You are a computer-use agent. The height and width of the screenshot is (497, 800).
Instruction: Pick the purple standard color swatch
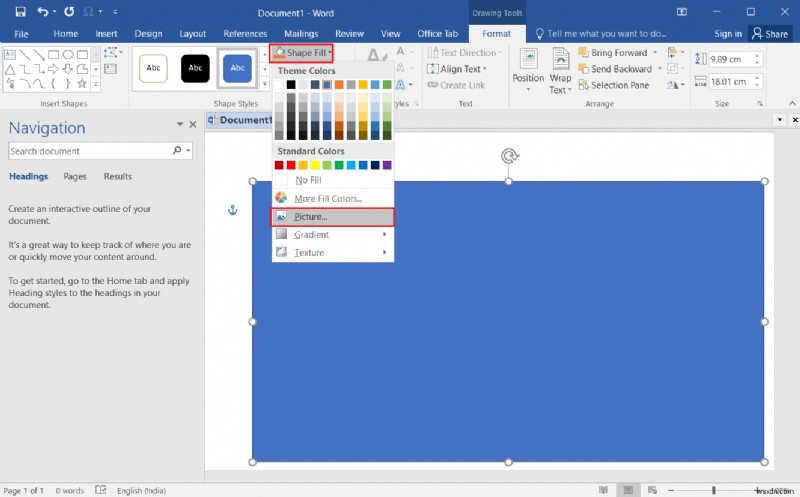386,165
